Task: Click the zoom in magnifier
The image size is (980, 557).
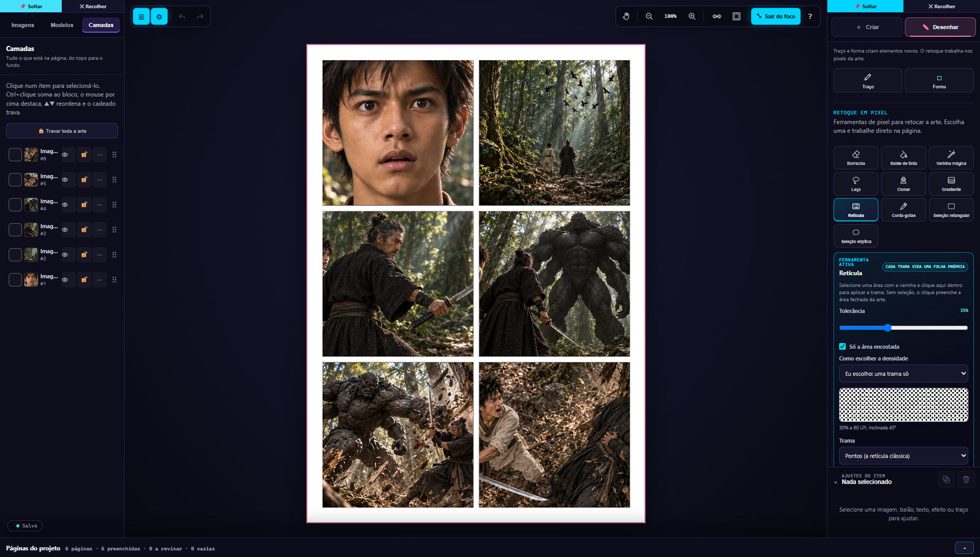Action: pos(692,17)
